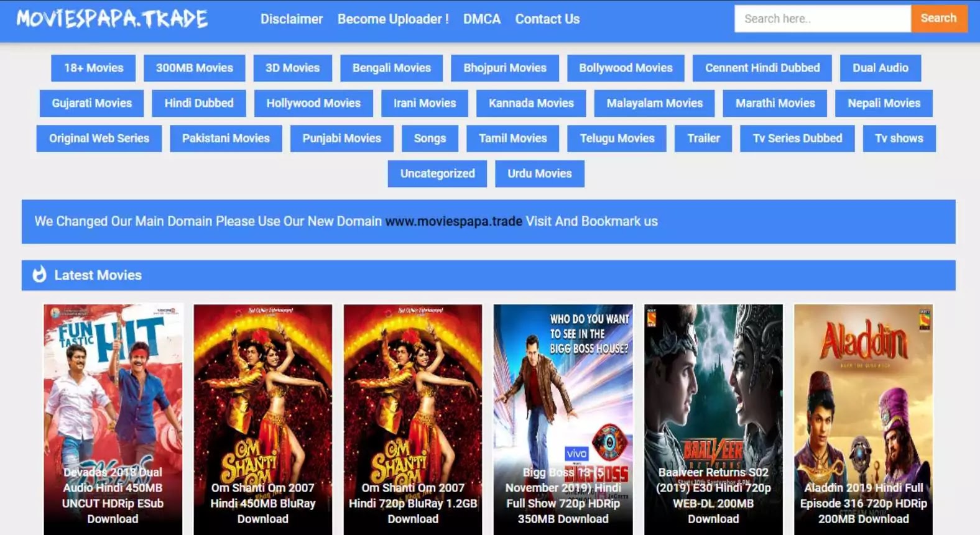Click the orange Search button

(x=939, y=19)
